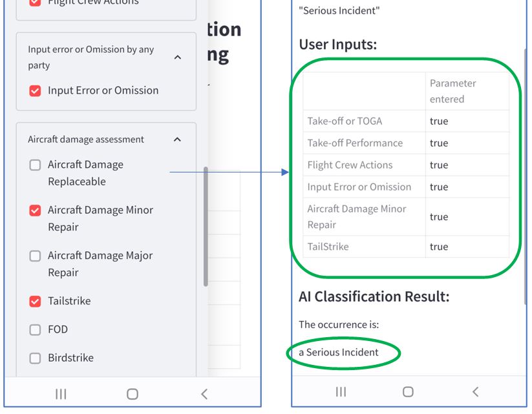Tap right phone recent apps icon
The height and width of the screenshot is (414, 532).
click(341, 391)
